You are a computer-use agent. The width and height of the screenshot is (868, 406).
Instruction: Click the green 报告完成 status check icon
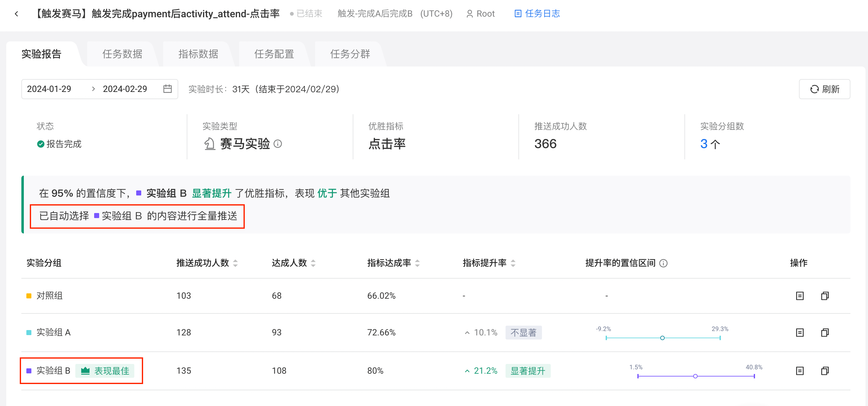(x=40, y=144)
